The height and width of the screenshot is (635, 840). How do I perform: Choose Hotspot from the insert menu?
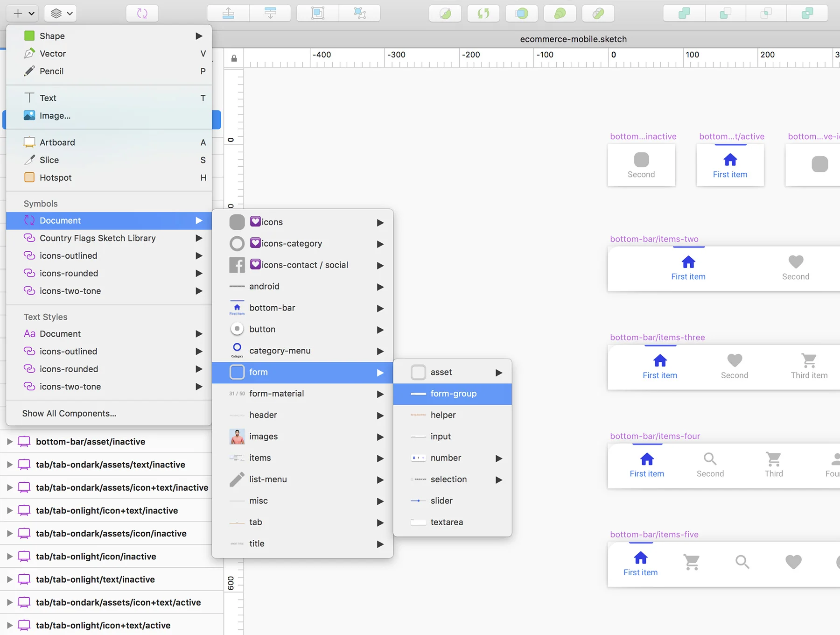tap(109, 177)
